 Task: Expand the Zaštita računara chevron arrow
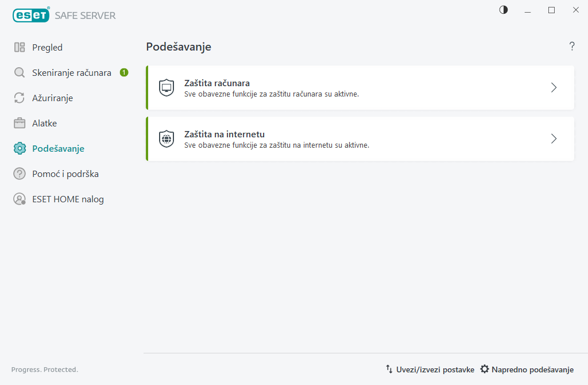554,87
